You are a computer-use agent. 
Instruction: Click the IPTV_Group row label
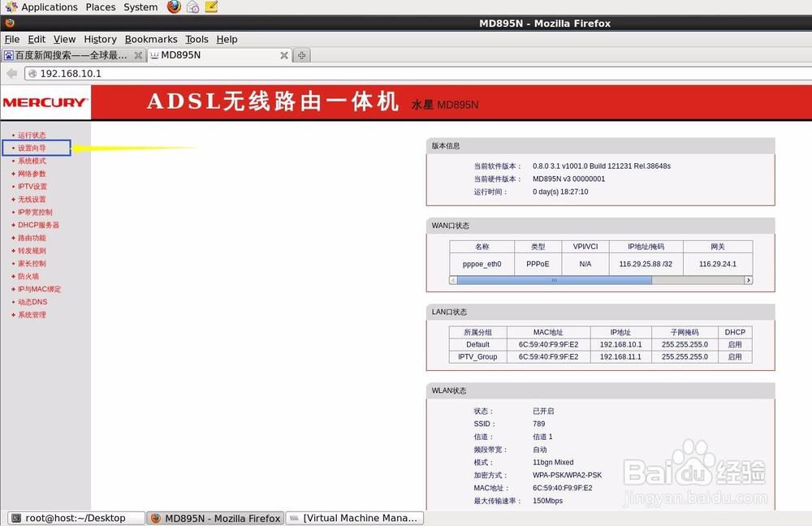coord(477,357)
